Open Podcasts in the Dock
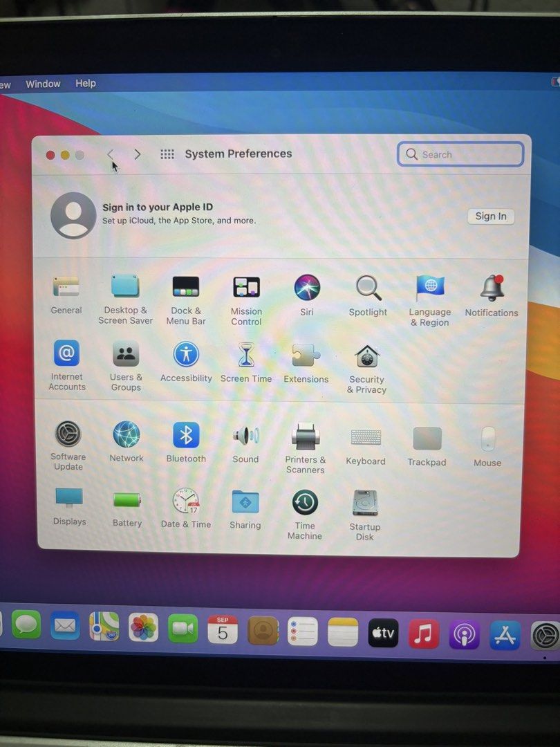This screenshot has height=747, width=560. (465, 634)
